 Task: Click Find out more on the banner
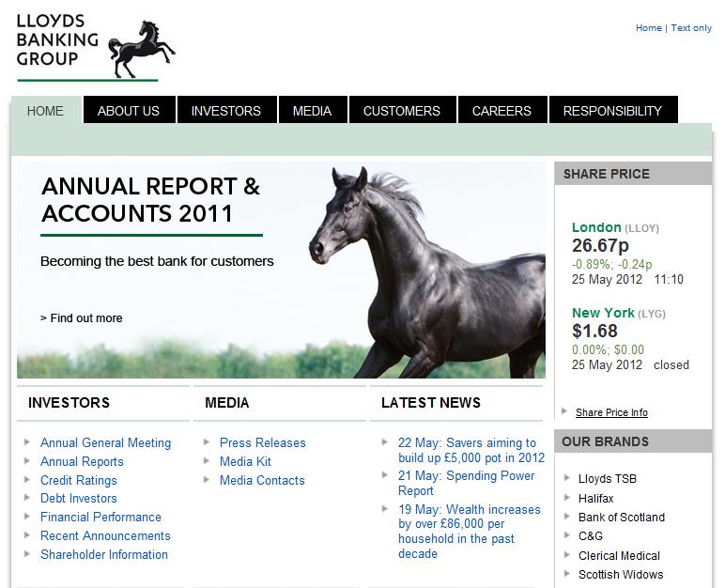point(82,318)
